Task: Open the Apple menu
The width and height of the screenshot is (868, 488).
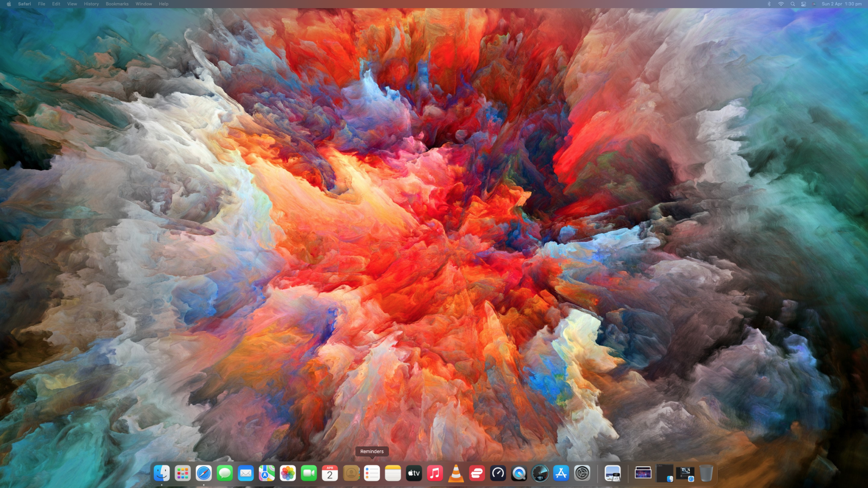Action: [9, 4]
